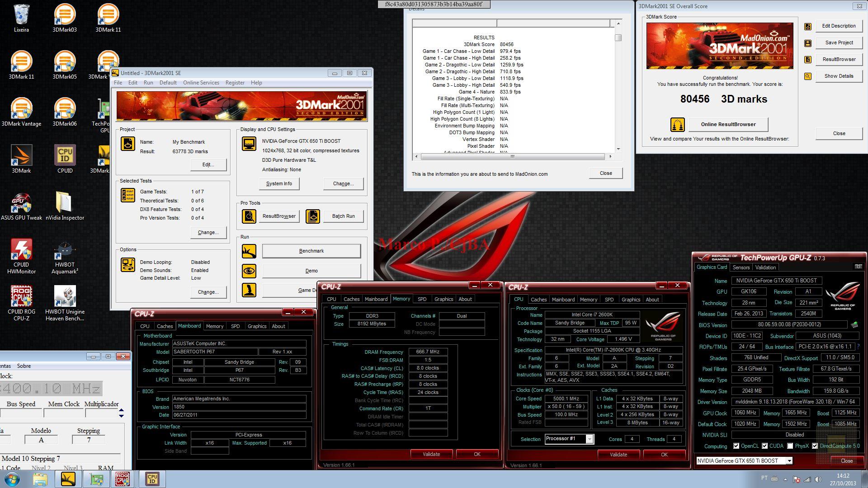Click the BIOS save chip icon in GPU-Z
This screenshot has height=488, width=868.
tap(854, 325)
